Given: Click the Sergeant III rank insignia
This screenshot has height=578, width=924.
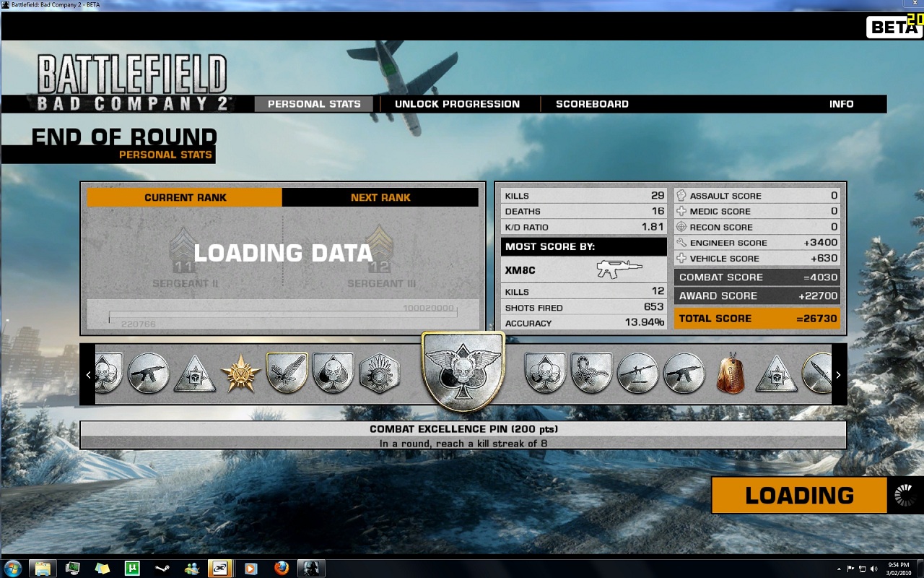Looking at the screenshot, I should pos(380,249).
